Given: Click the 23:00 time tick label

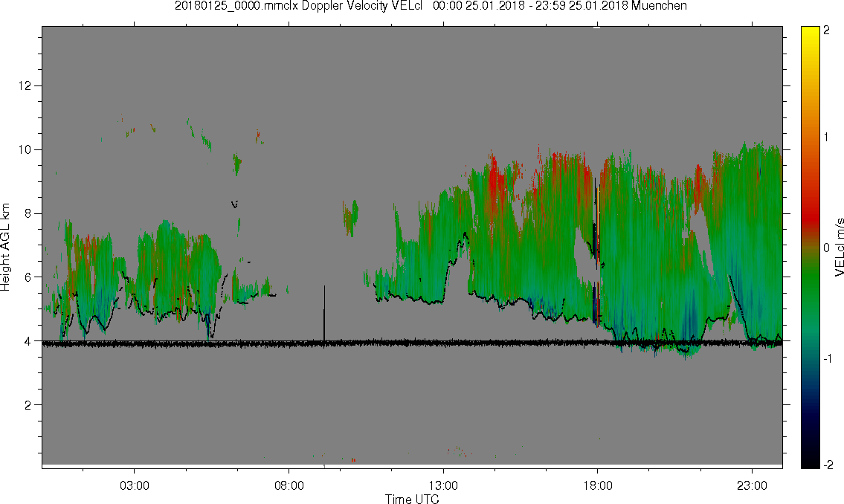Looking at the screenshot, I should click(x=752, y=485).
